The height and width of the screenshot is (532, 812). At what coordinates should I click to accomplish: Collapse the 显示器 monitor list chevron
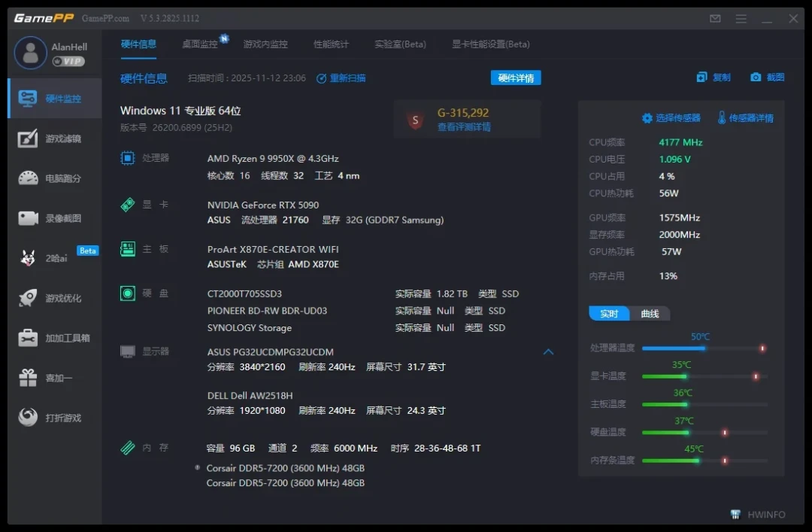pos(548,352)
